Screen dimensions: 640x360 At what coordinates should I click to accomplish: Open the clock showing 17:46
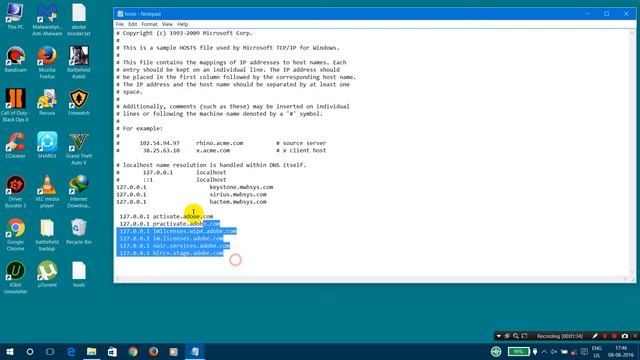pyautogui.click(x=621, y=351)
